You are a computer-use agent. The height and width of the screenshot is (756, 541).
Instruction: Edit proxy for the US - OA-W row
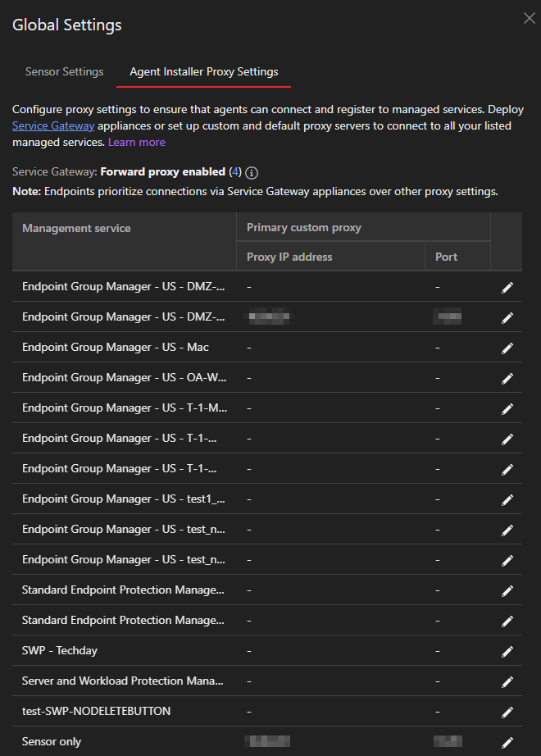(x=507, y=378)
